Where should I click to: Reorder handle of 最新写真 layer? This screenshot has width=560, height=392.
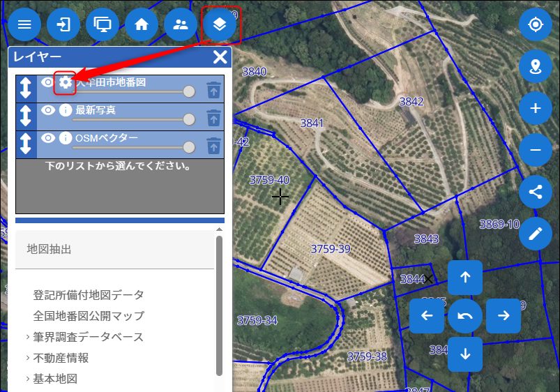click(26, 116)
